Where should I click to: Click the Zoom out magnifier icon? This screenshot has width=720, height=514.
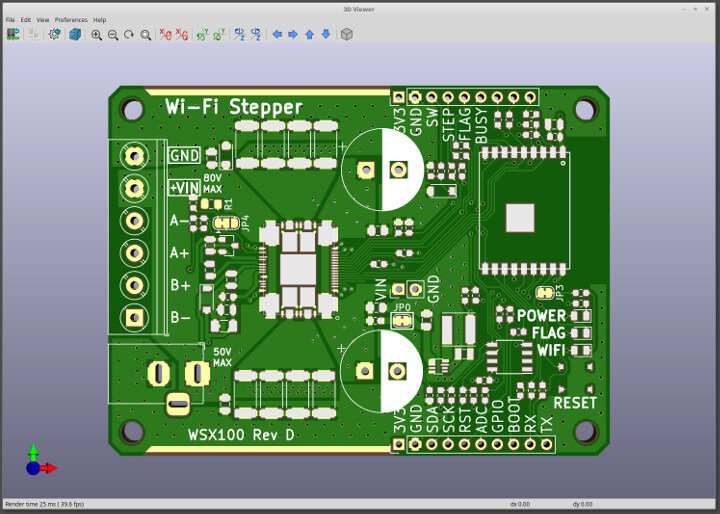113,34
